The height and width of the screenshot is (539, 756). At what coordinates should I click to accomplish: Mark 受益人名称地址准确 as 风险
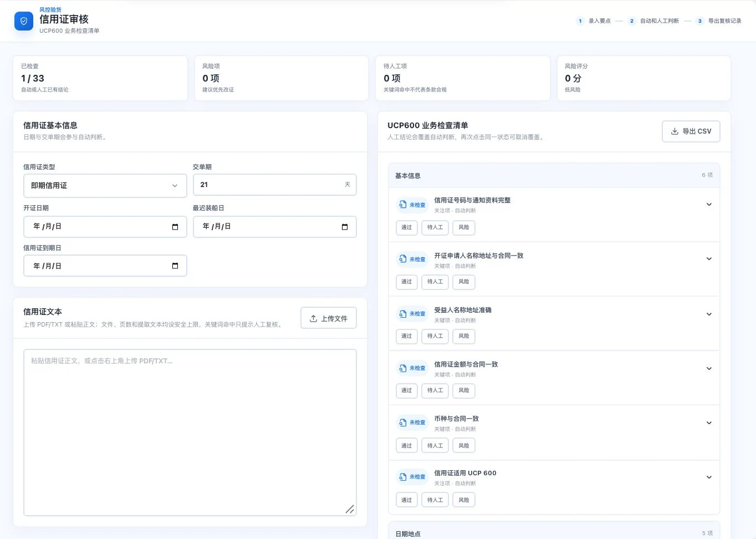point(464,336)
